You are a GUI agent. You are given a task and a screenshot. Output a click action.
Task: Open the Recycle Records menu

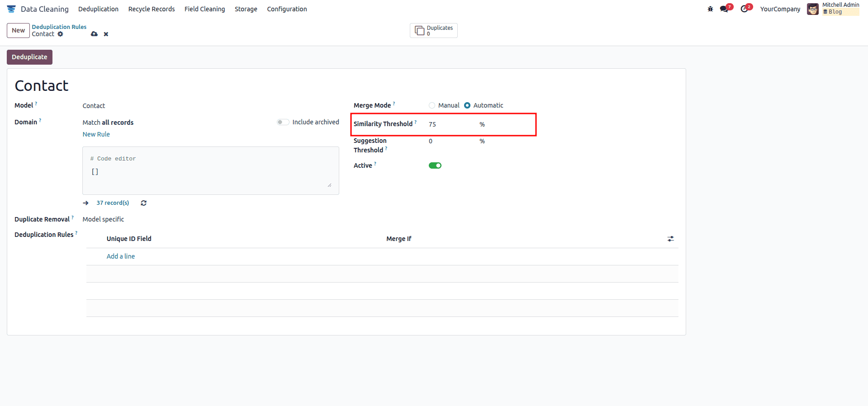pos(152,9)
